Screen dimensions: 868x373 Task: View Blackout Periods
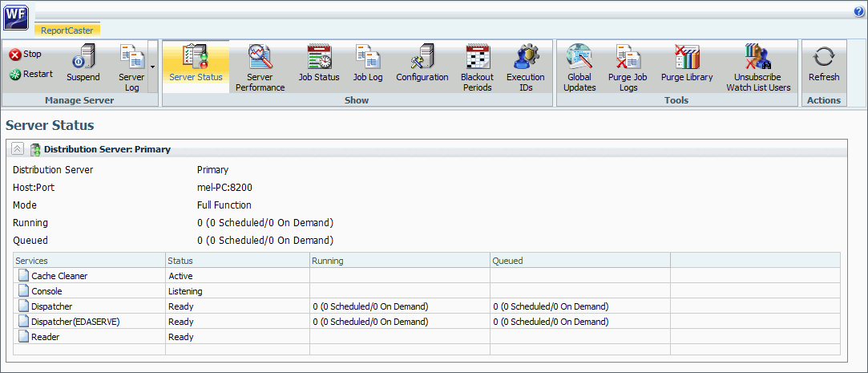pos(477,67)
